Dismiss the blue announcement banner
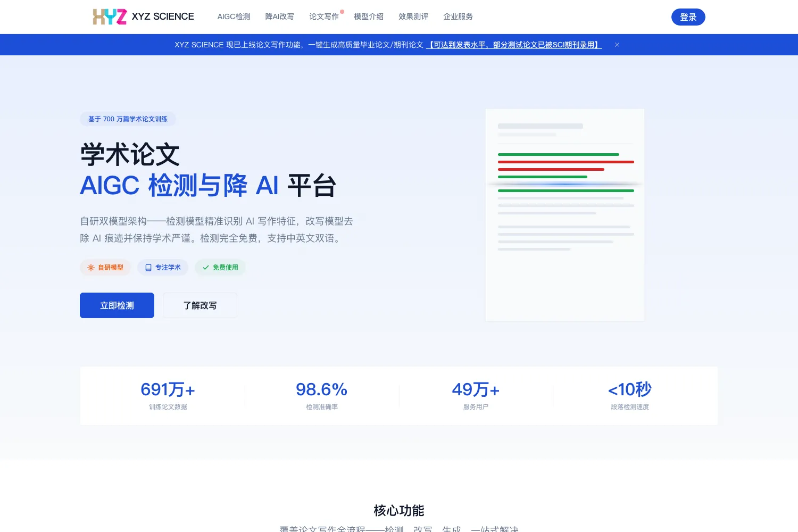Viewport: 798px width, 532px height. pos(617,45)
